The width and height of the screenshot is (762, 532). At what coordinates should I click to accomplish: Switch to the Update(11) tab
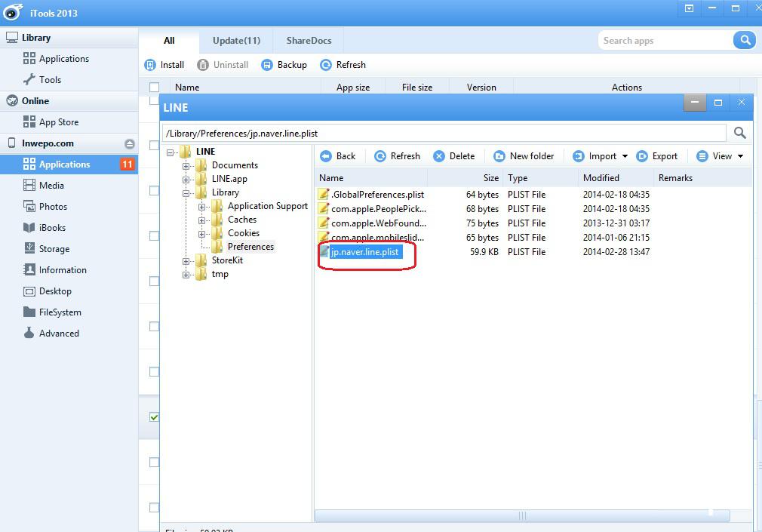[x=236, y=41]
